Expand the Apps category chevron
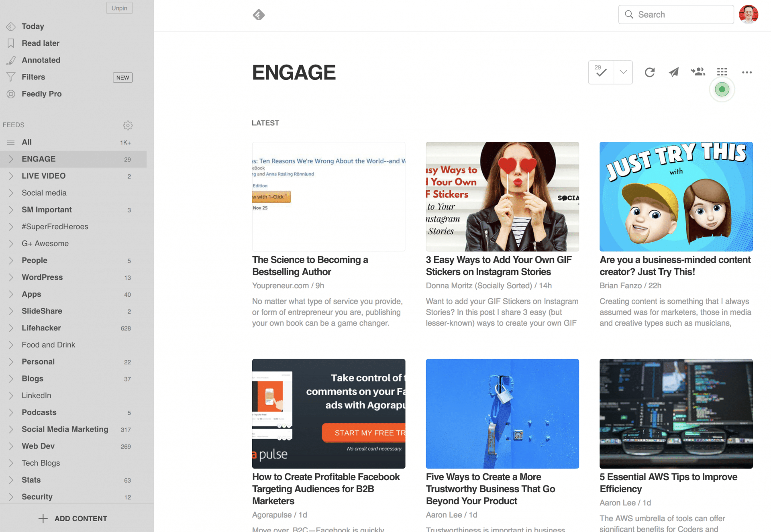The height and width of the screenshot is (532, 771). point(11,294)
